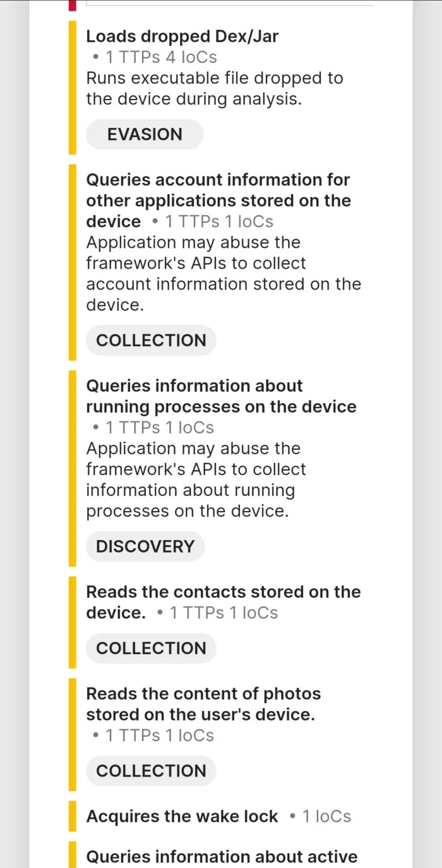Click the yellow severity bar beside Dex/Jar
The height and width of the screenshot is (868, 442).
(73, 88)
